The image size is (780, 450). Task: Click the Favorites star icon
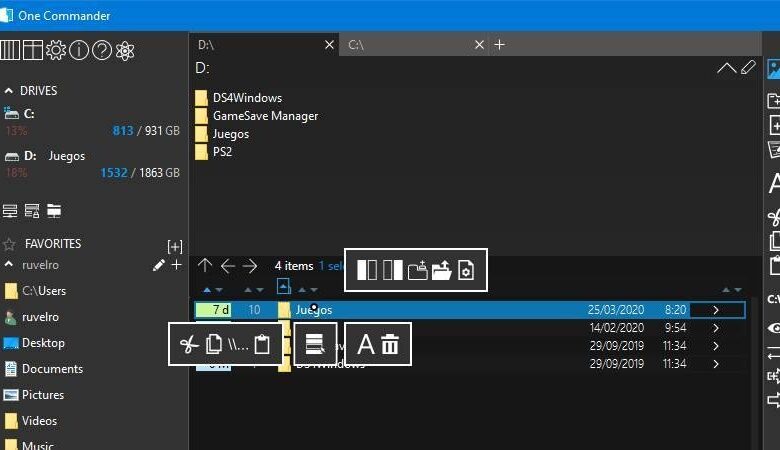tap(9, 244)
